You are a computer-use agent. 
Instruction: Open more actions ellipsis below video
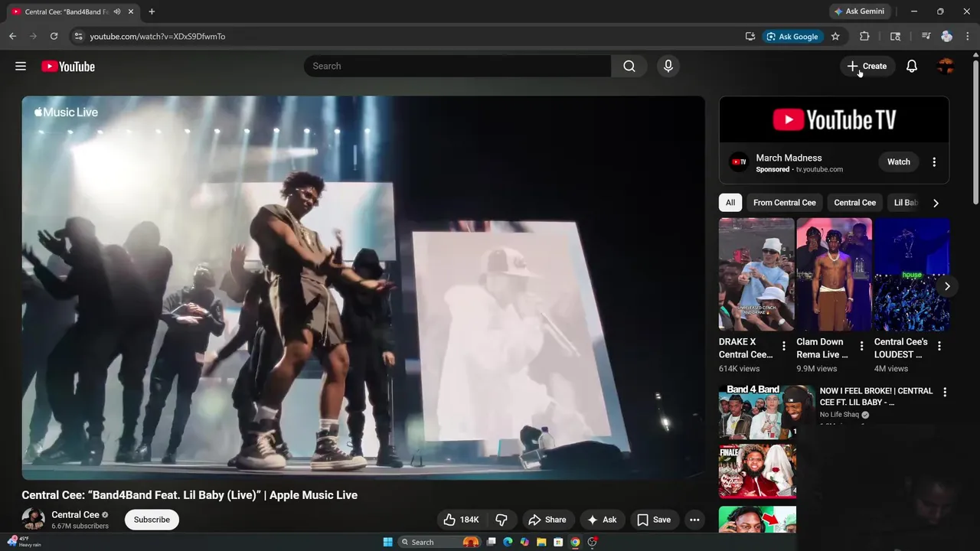694,520
